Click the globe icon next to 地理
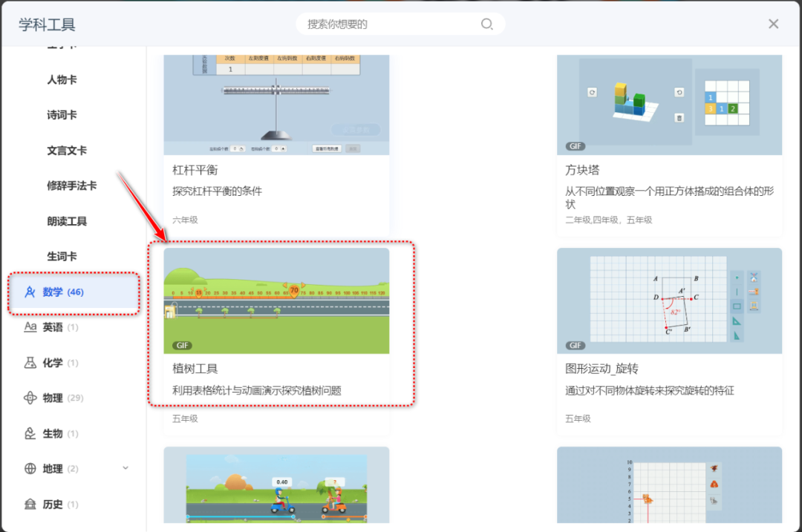 click(31, 468)
